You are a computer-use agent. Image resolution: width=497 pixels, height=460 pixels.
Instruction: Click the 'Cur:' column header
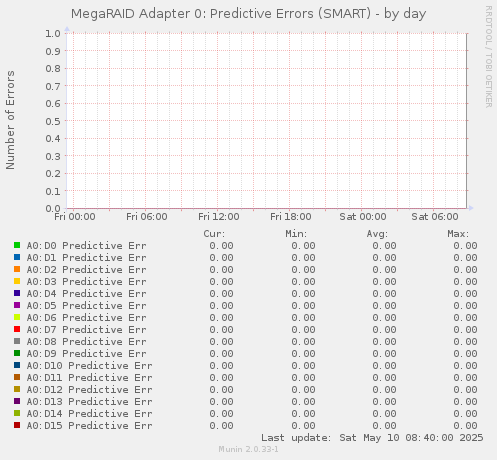[x=214, y=234]
